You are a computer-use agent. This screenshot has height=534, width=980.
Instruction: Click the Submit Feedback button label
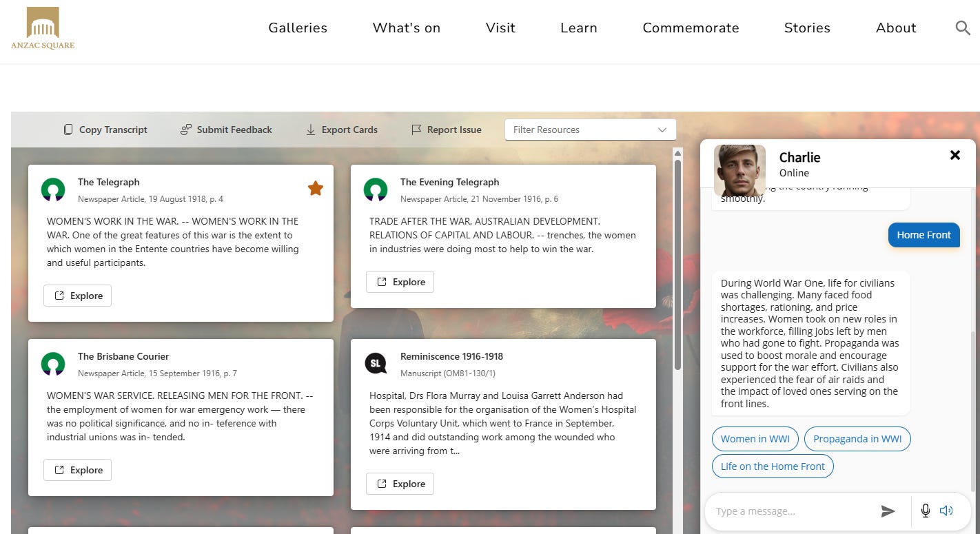(x=234, y=130)
